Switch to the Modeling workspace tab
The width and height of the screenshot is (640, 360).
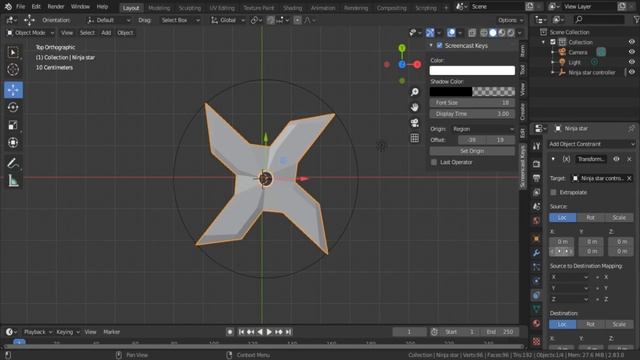(159, 8)
